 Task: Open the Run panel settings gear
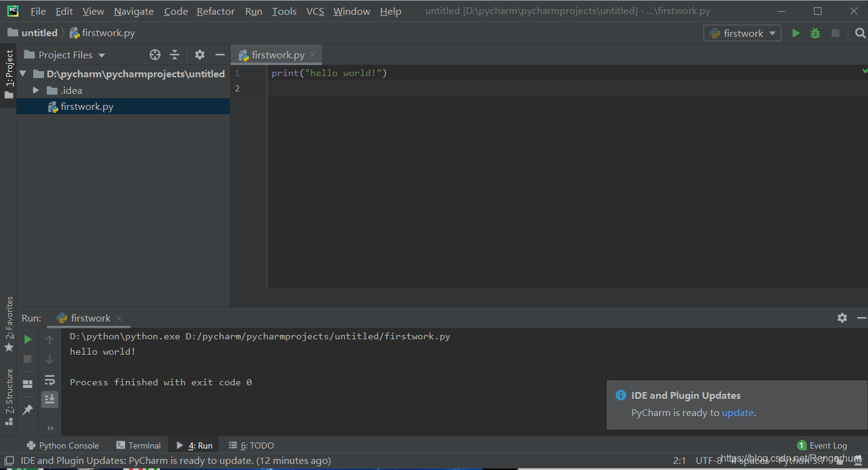point(842,318)
